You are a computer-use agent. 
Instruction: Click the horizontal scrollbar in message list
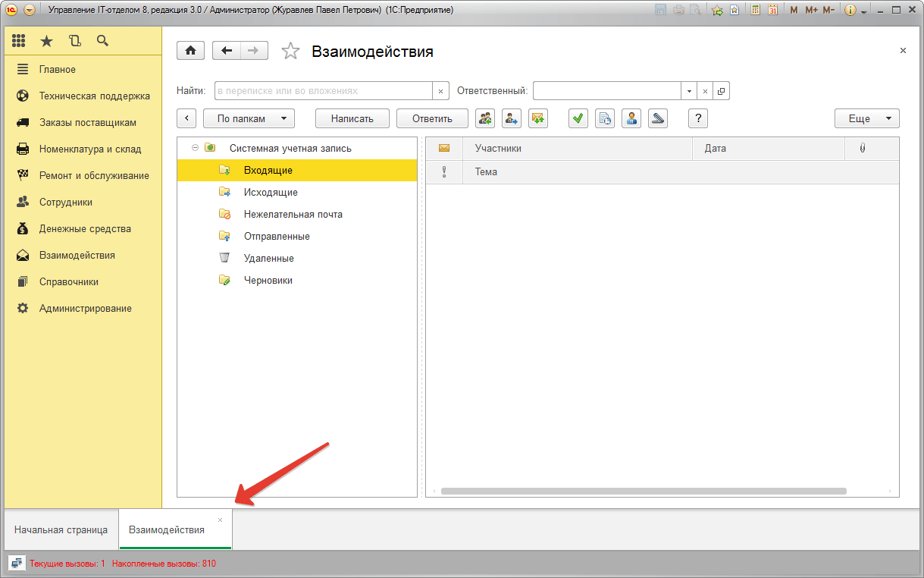coord(643,491)
